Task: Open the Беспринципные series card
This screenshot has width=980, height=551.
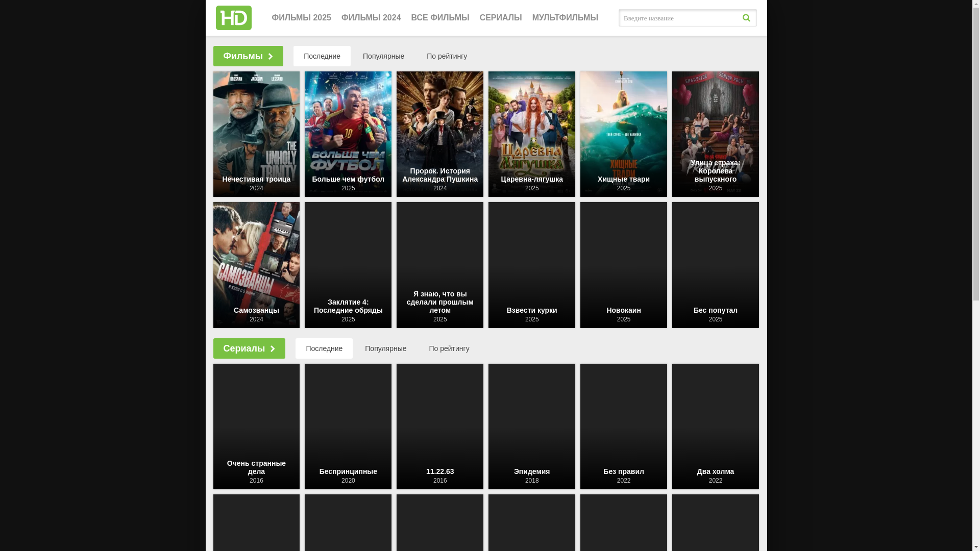Action: coord(348,427)
